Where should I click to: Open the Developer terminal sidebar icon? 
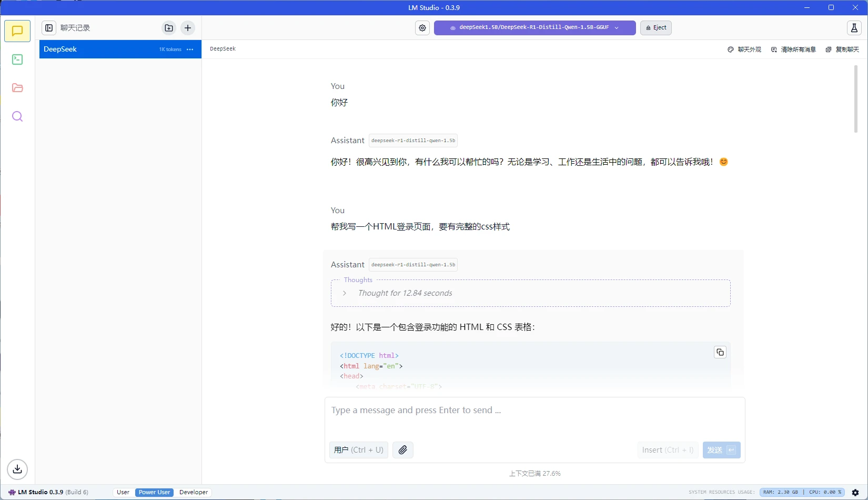click(x=17, y=59)
